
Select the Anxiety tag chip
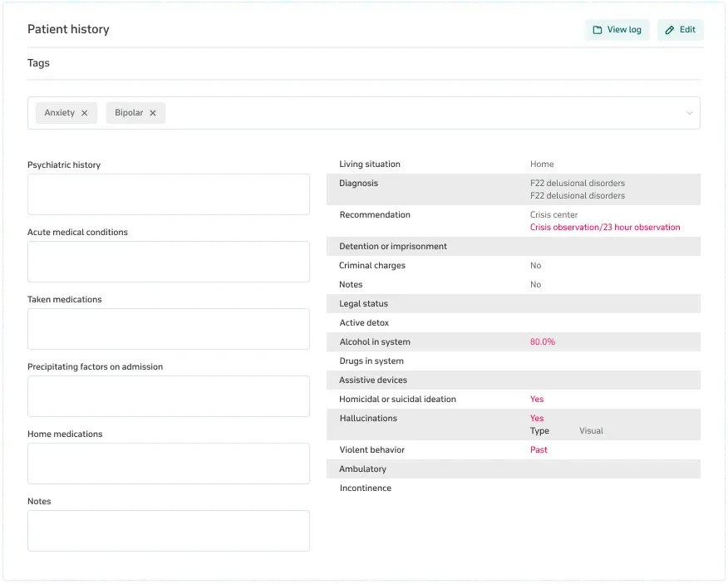pyautogui.click(x=59, y=113)
